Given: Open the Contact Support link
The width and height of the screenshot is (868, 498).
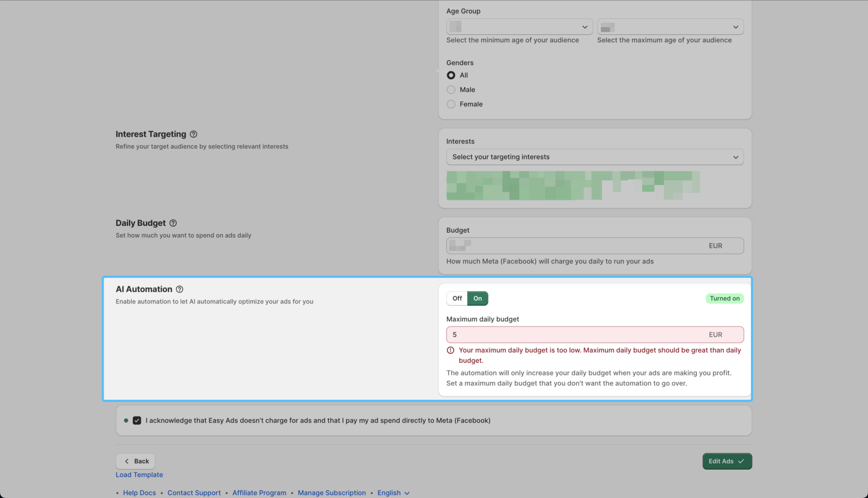Looking at the screenshot, I should 194,493.
